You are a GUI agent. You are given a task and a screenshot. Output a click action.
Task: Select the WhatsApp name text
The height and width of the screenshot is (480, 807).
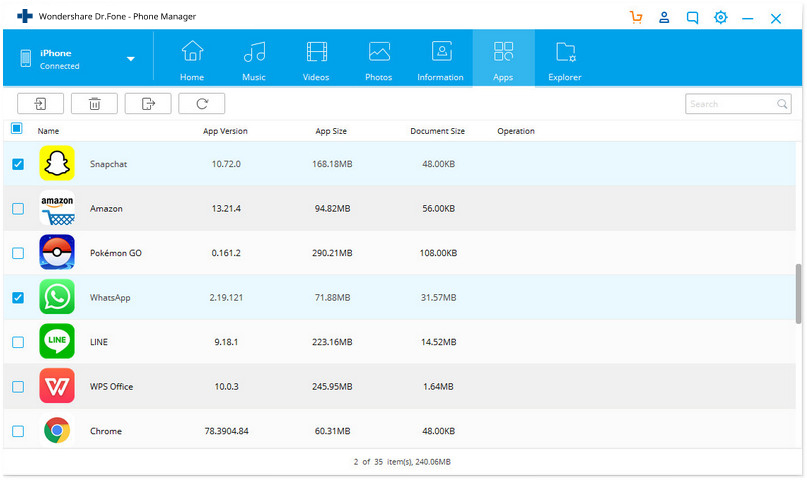click(110, 297)
